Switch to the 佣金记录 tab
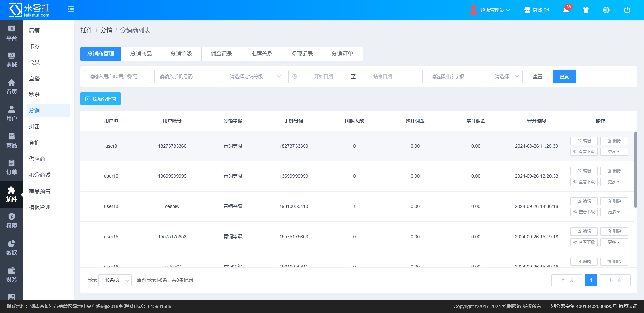The height and width of the screenshot is (313, 644). click(x=221, y=54)
